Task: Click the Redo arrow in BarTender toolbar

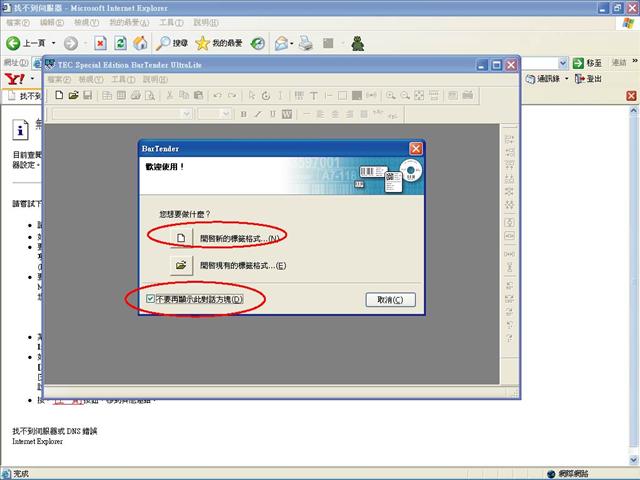Action: pos(232,95)
